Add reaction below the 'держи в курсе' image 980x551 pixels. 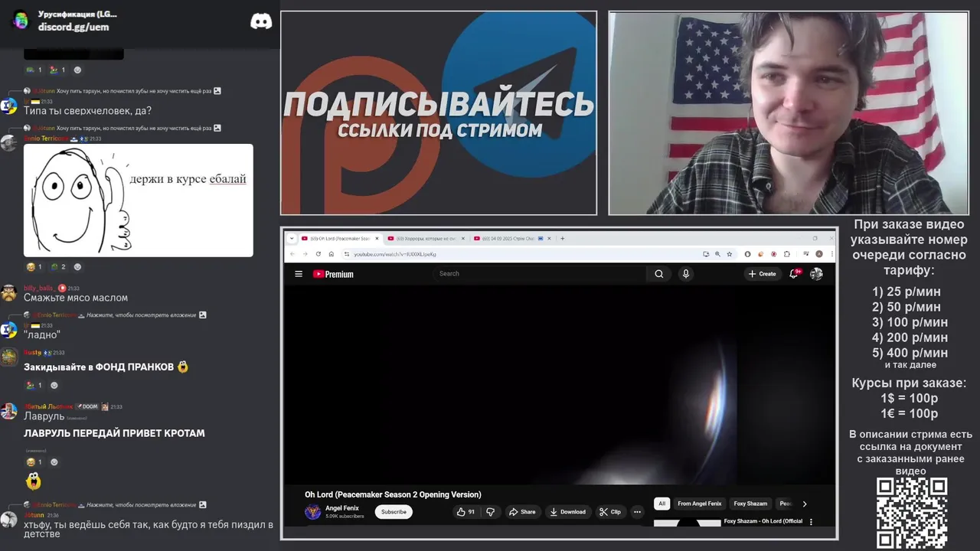click(77, 267)
